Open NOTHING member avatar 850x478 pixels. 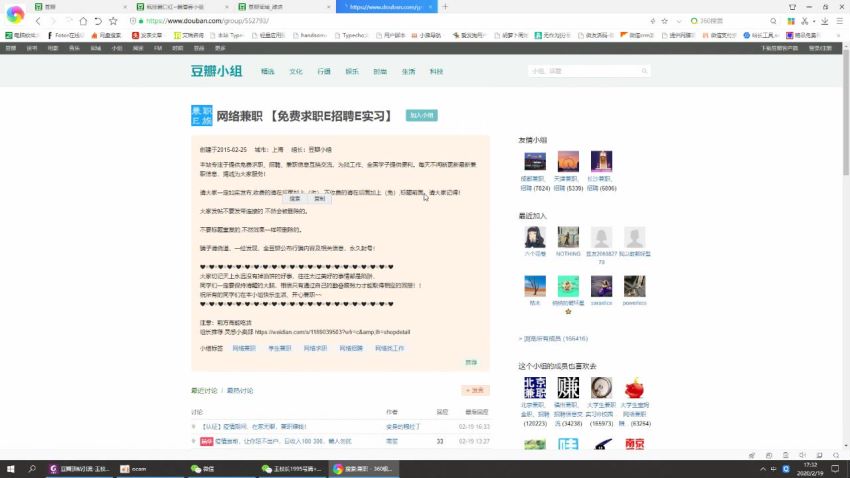click(568, 237)
